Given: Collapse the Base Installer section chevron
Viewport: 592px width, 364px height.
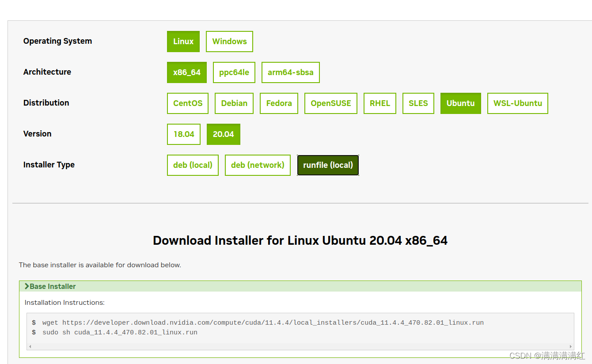Looking at the screenshot, I should (27, 286).
